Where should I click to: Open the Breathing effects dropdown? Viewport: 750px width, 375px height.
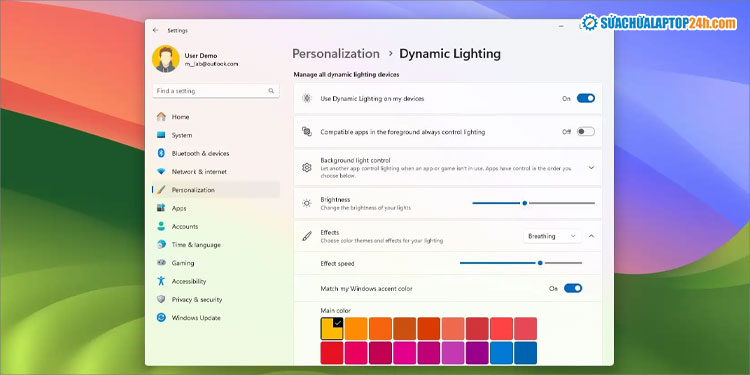click(x=552, y=236)
